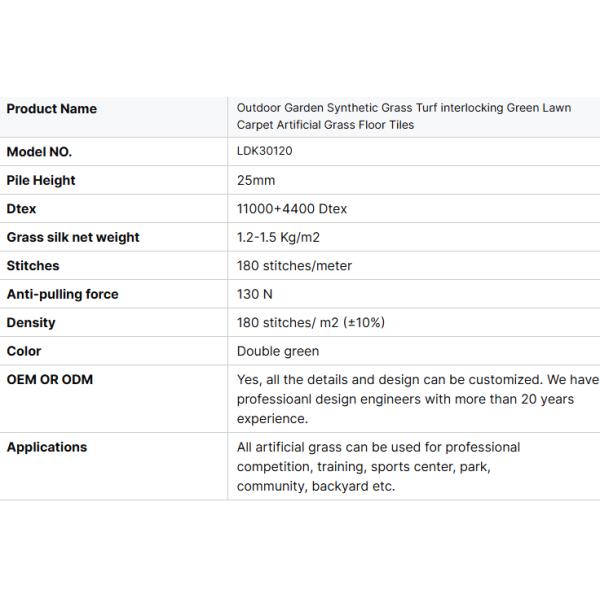This screenshot has height=600, width=600.
Task: Select the Density row label
Action: coord(31,323)
